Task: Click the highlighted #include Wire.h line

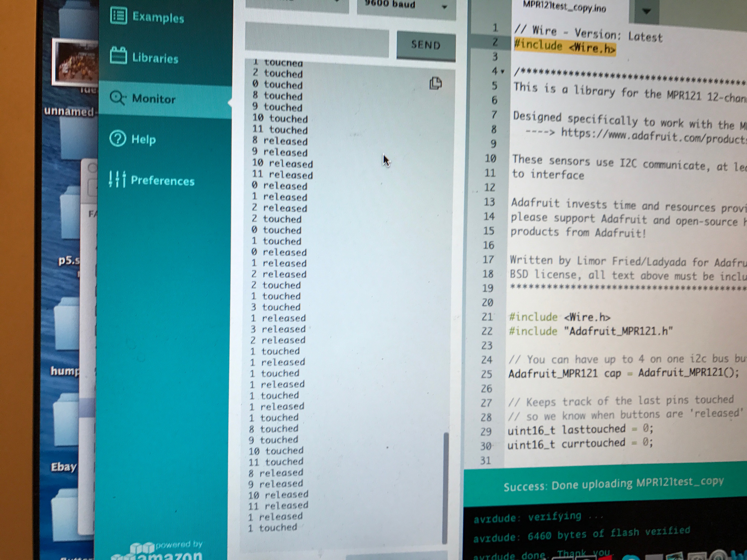Action: 565,47
